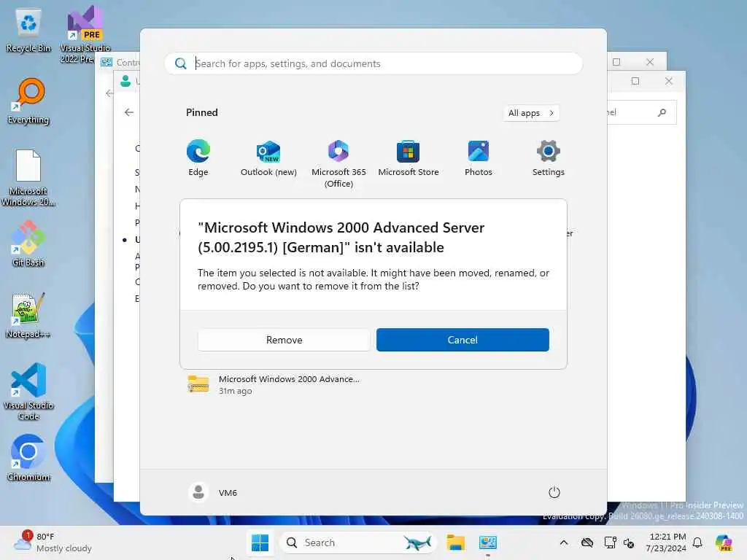Open the Copilot preview taskbar icon
The width and height of the screenshot is (747, 560).
point(724,542)
